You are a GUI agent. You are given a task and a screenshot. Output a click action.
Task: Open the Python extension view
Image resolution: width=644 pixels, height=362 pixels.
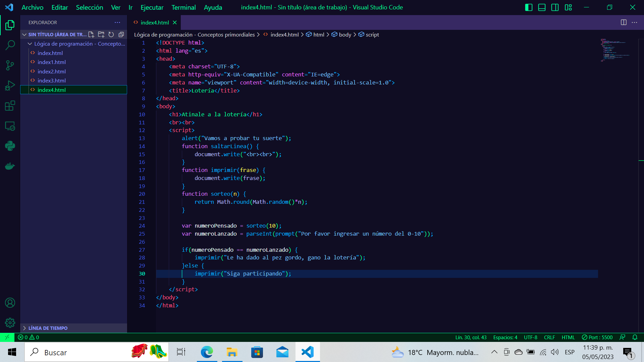(x=10, y=146)
